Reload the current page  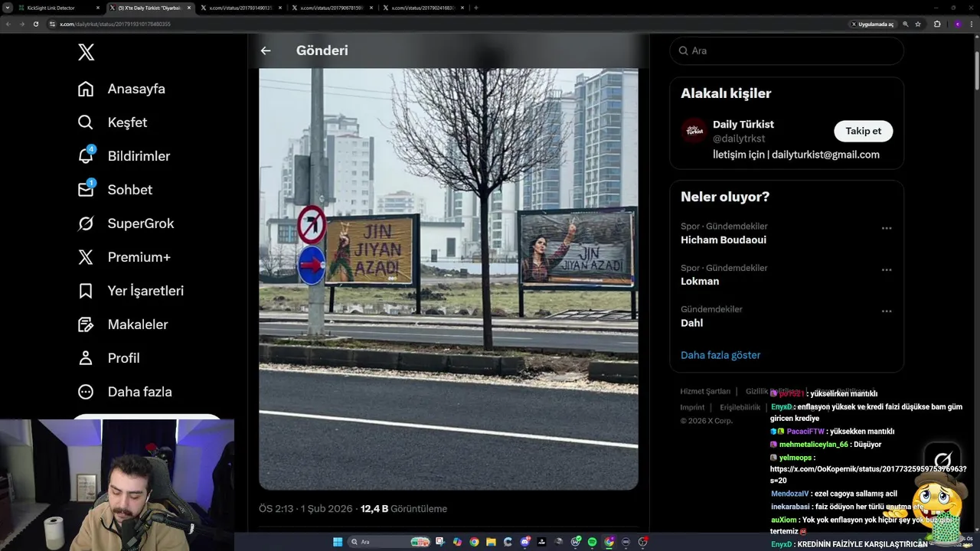tap(35, 24)
